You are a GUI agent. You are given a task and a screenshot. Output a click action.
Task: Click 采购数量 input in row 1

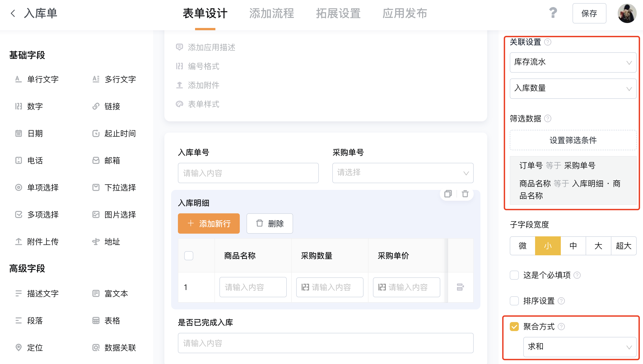coord(330,287)
